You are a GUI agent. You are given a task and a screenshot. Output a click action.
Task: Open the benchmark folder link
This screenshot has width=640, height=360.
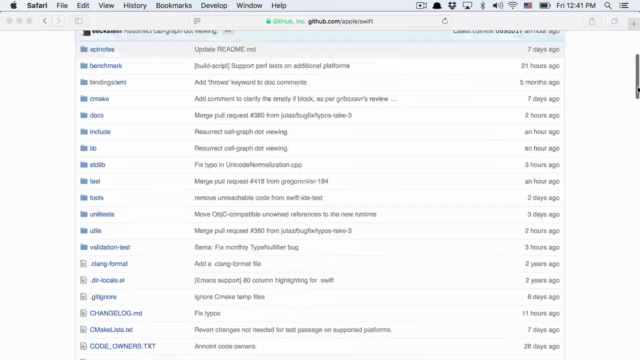click(106, 66)
